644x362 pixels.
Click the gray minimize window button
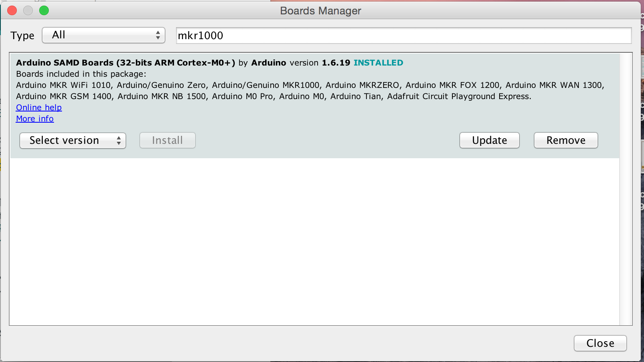pos(28,10)
